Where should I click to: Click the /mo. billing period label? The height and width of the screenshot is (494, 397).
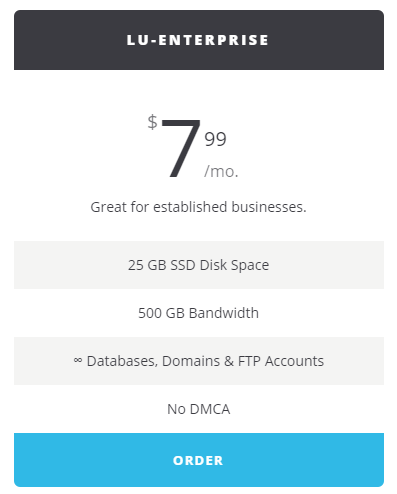[221, 171]
